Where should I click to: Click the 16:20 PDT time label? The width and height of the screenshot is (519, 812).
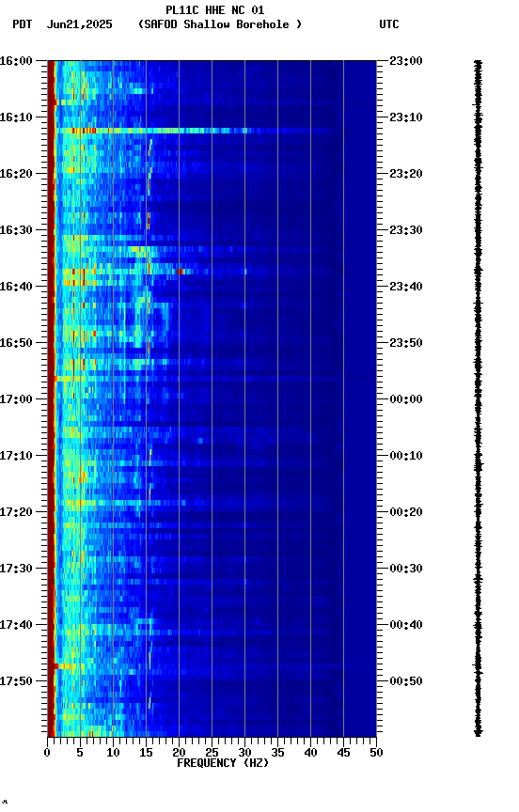coord(16,174)
